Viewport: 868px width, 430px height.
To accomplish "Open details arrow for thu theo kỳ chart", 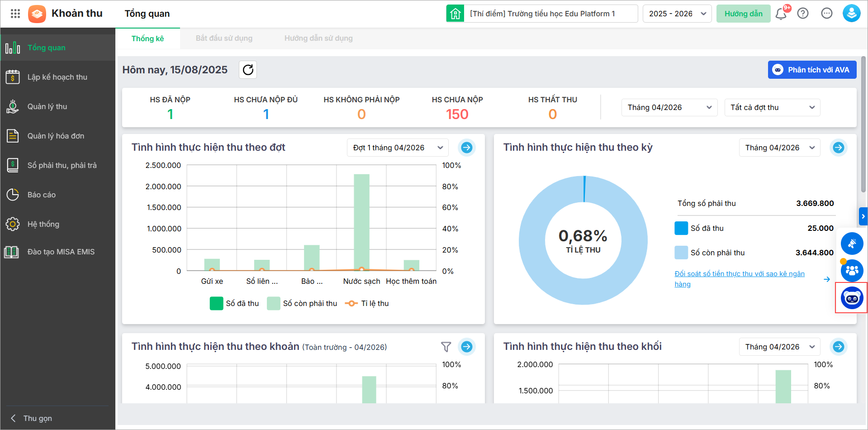I will [839, 148].
